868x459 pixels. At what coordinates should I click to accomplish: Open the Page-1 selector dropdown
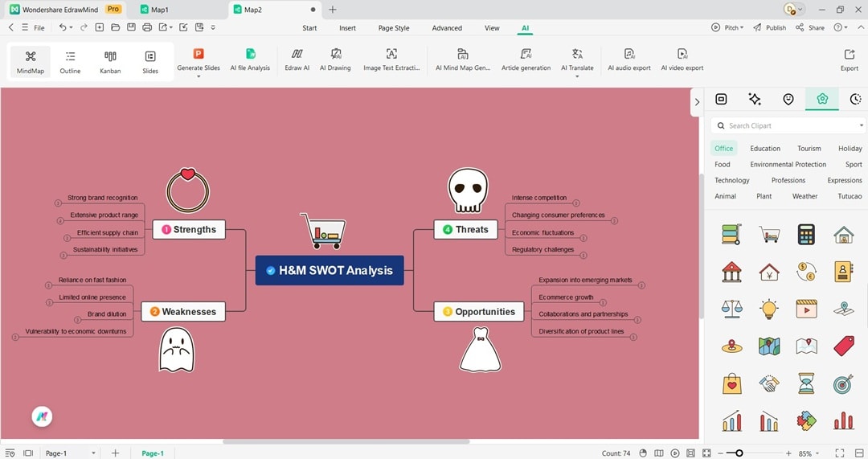click(93, 453)
